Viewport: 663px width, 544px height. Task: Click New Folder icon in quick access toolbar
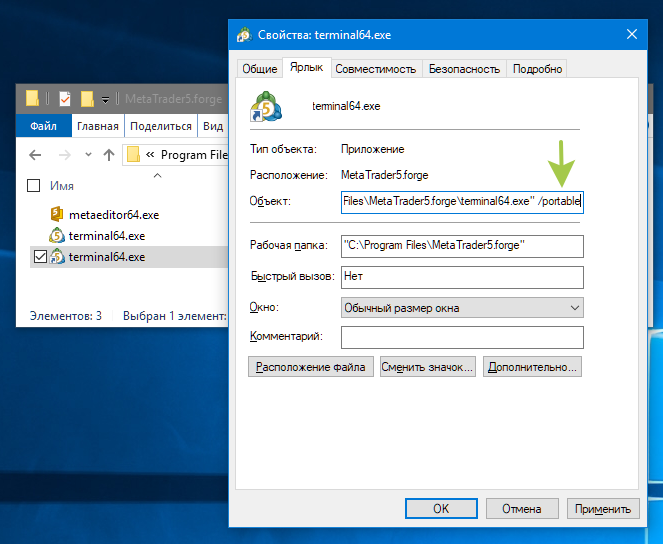click(87, 98)
